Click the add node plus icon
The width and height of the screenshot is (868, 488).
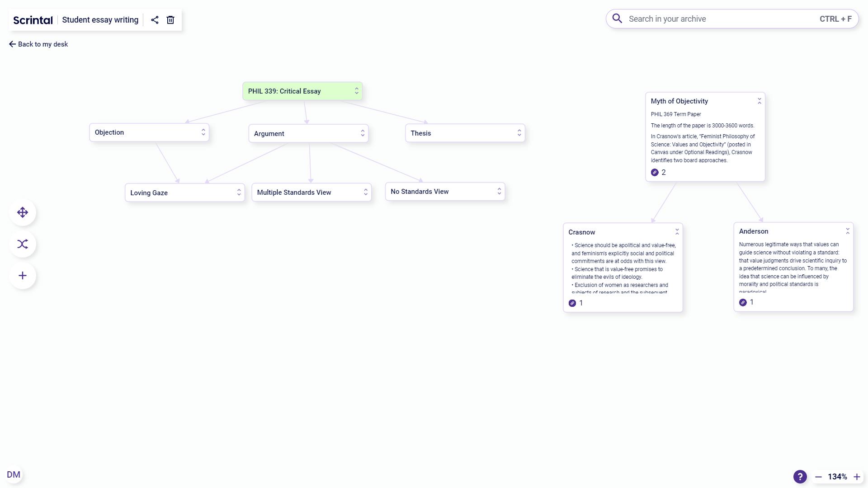22,275
